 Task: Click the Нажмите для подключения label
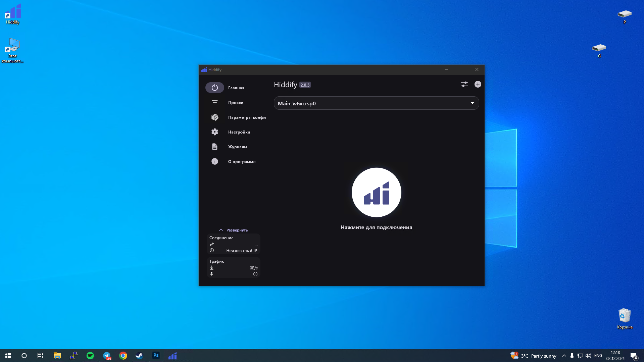[376, 227]
